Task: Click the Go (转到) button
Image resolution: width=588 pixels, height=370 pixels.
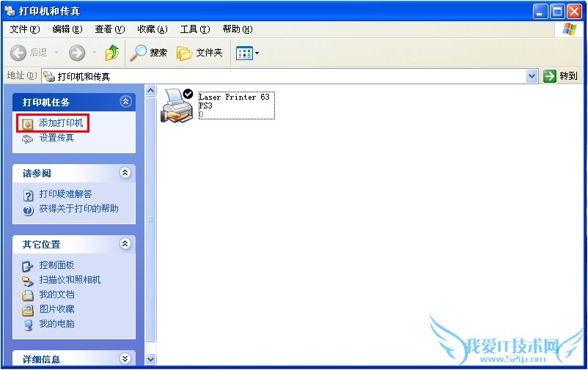Action: coord(561,76)
